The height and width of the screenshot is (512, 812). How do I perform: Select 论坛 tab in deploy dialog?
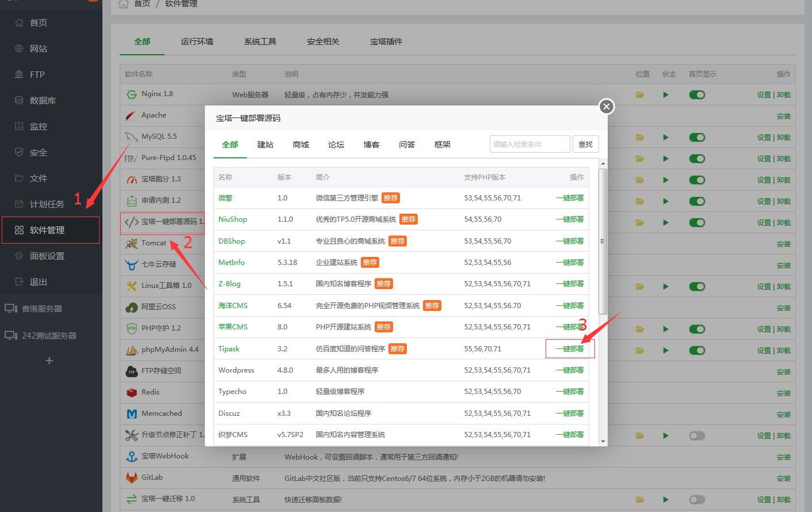(x=336, y=145)
